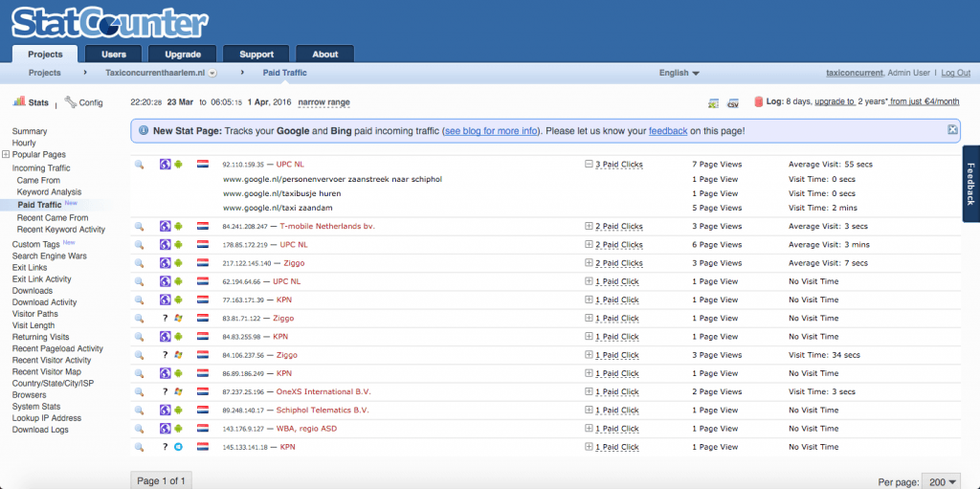Select Download Logs in sidebar

[40, 430]
